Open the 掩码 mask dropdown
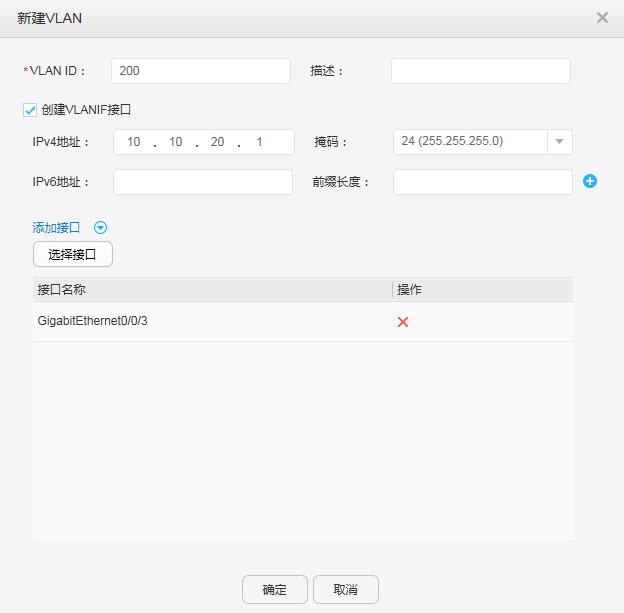This screenshot has height=613, width=624. 559,142
